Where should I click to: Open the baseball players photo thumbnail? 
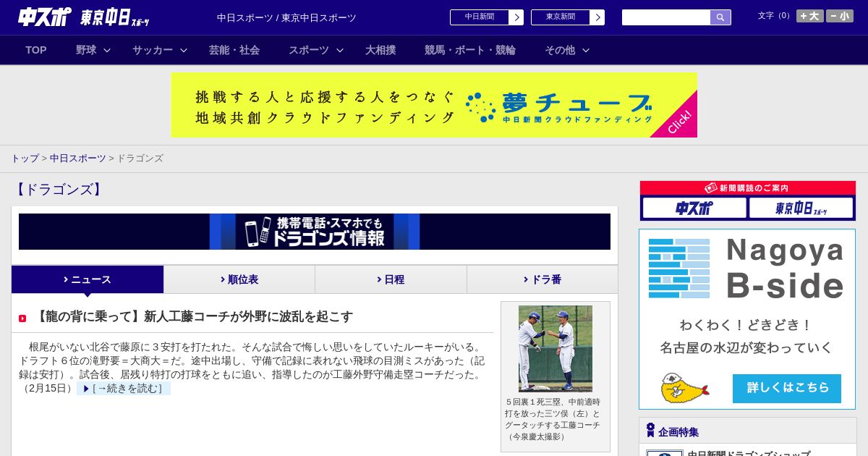click(556, 348)
